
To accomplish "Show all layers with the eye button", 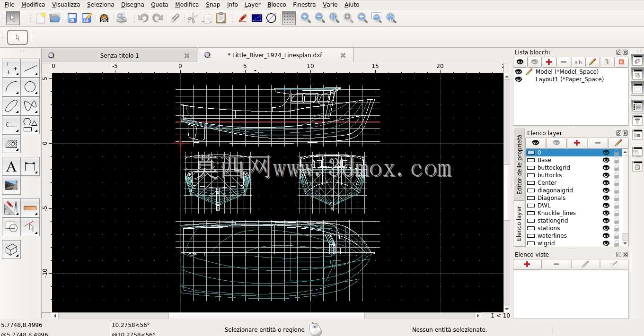I will click(x=536, y=143).
